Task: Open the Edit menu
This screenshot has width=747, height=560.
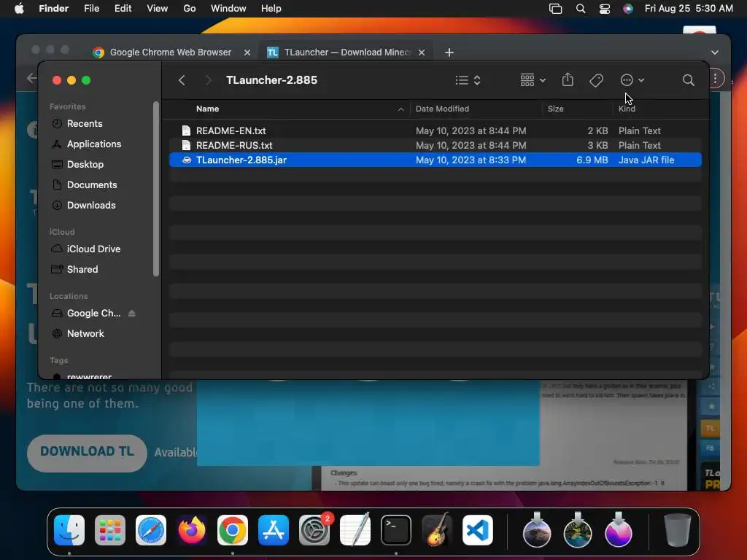Action: click(123, 8)
